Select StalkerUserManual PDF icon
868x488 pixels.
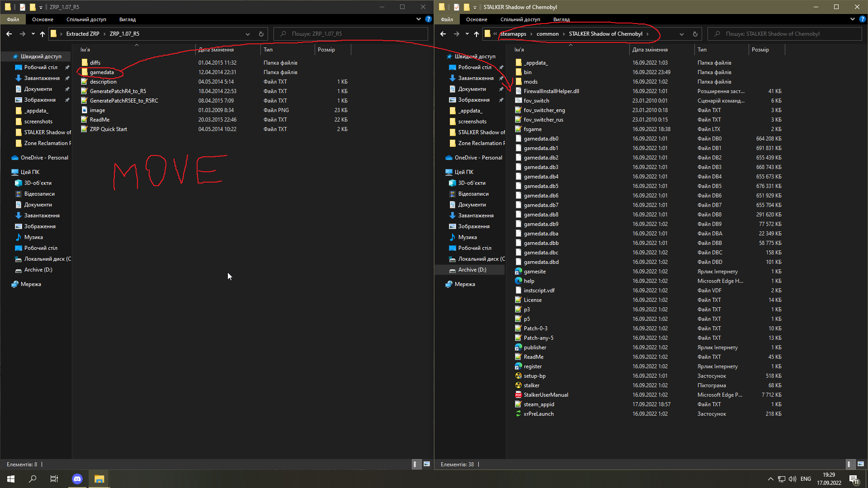point(519,395)
